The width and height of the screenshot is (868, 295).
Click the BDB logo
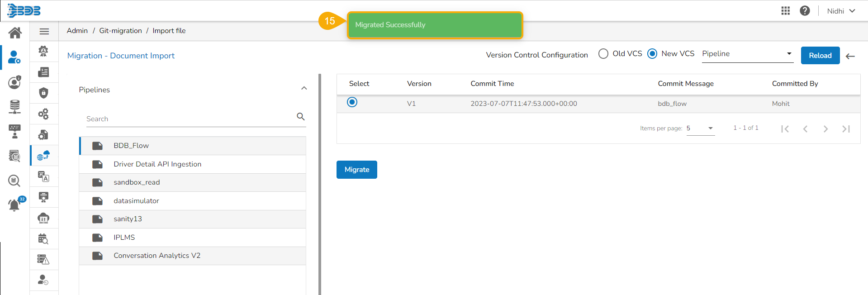coord(24,10)
